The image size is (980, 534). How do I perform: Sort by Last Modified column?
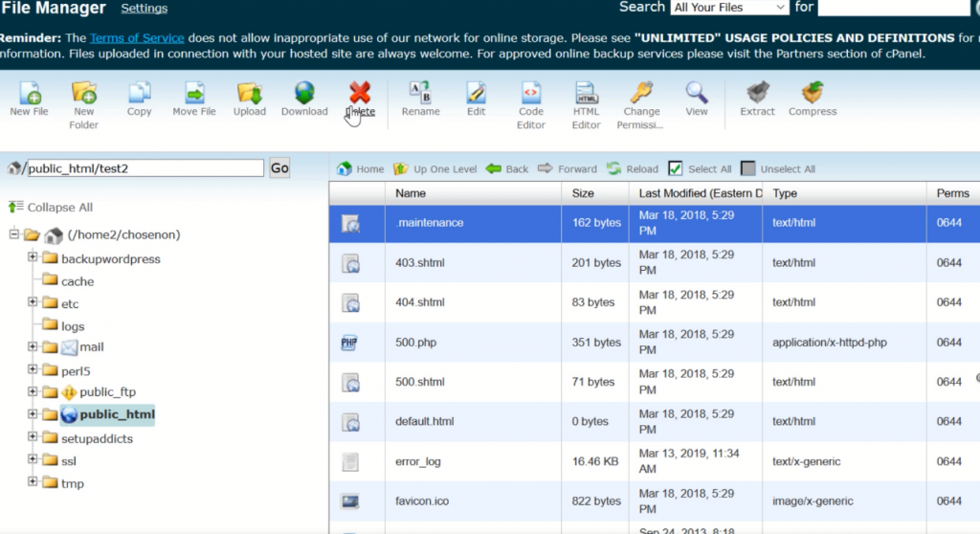[700, 193]
